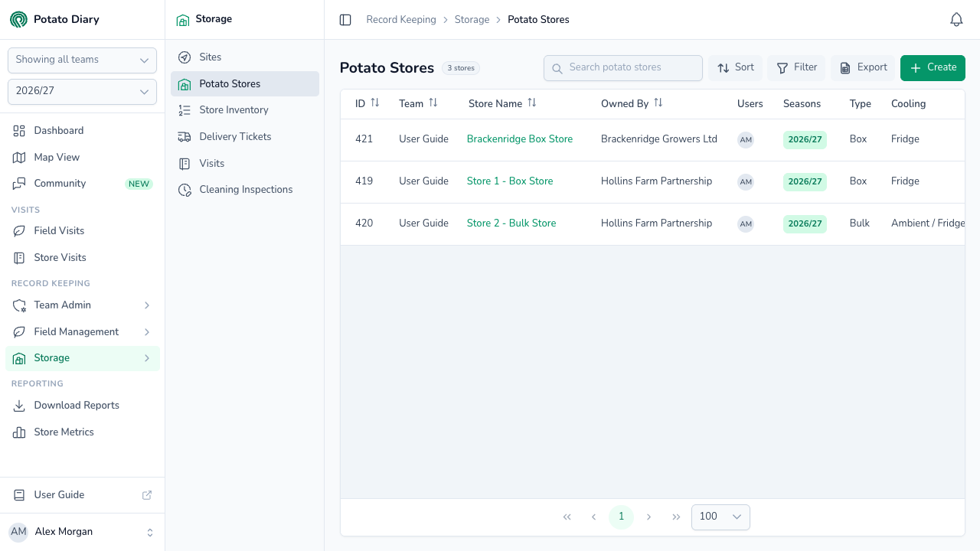Viewport: 980px width, 551px height.
Task: Click the notifications bell icon
Action: pyautogui.click(x=956, y=20)
